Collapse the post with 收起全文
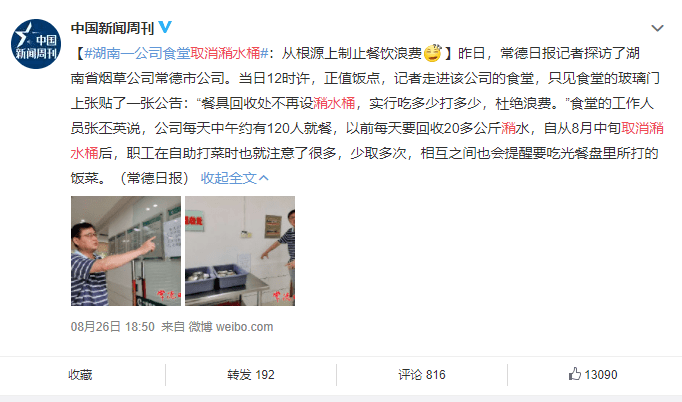Screen dimensions: 682x402 tap(234, 178)
